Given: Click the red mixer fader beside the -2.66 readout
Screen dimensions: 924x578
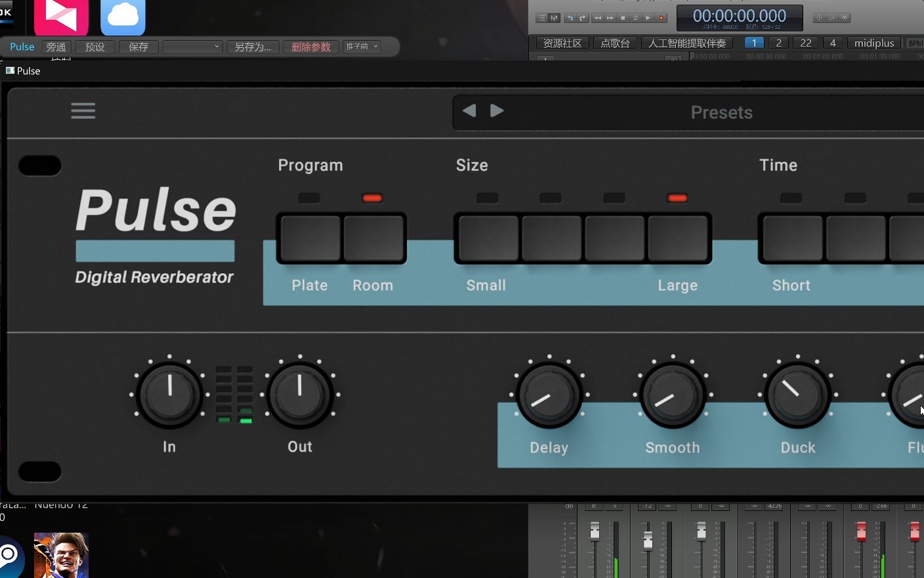Looking at the screenshot, I should tap(861, 530).
